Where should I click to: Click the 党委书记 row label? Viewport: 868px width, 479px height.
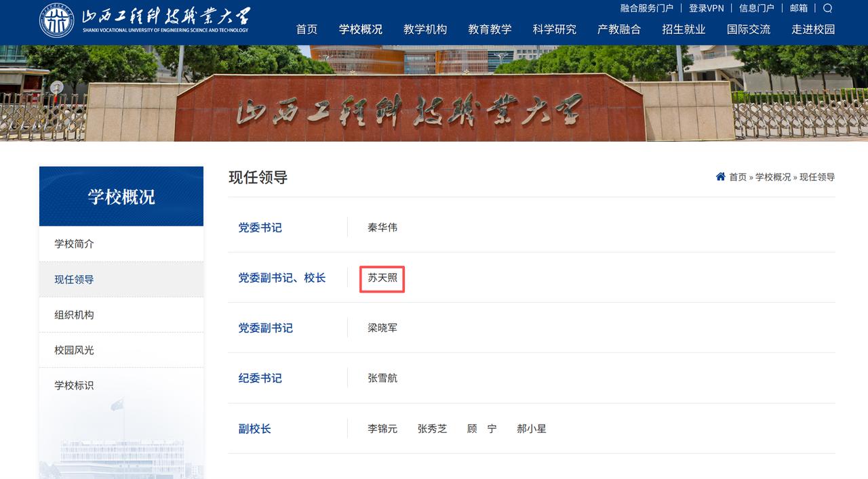click(260, 228)
